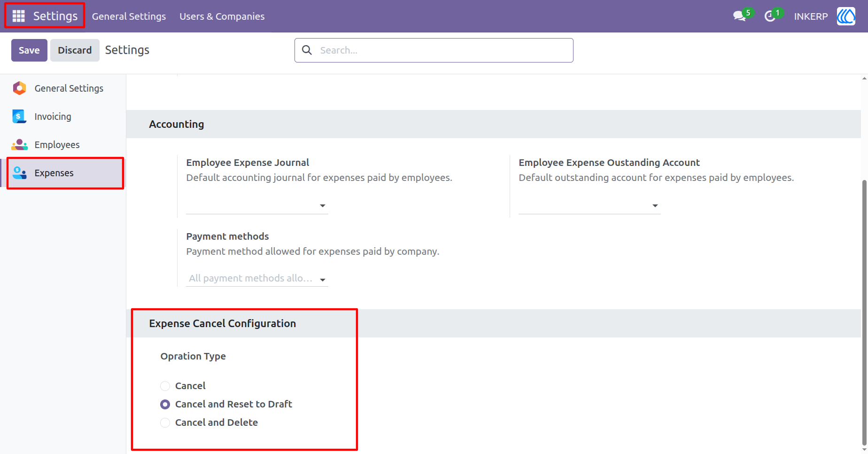This screenshot has height=454, width=868.
Task: Click the Invoicing sidebar icon
Action: point(19,116)
